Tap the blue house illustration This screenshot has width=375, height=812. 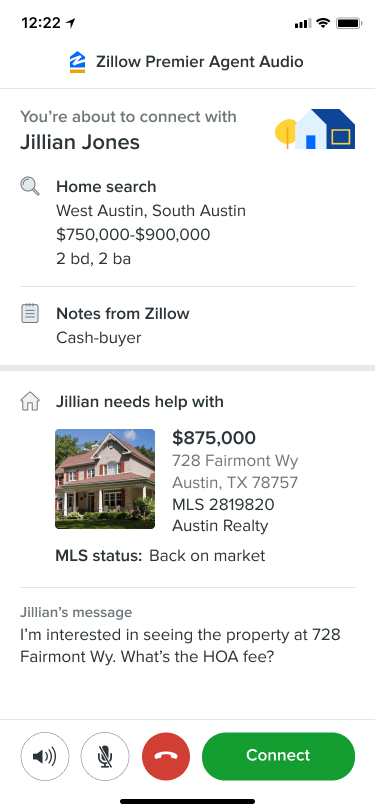[x=315, y=129]
